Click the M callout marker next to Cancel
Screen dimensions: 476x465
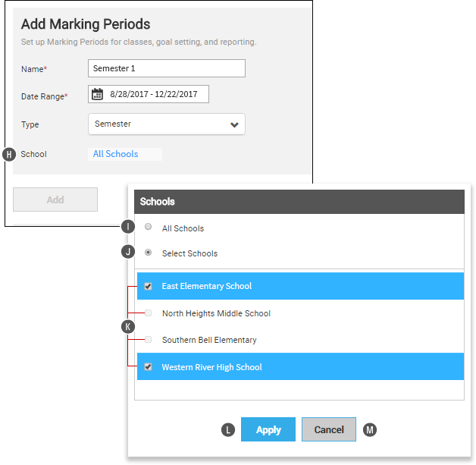[x=370, y=430]
